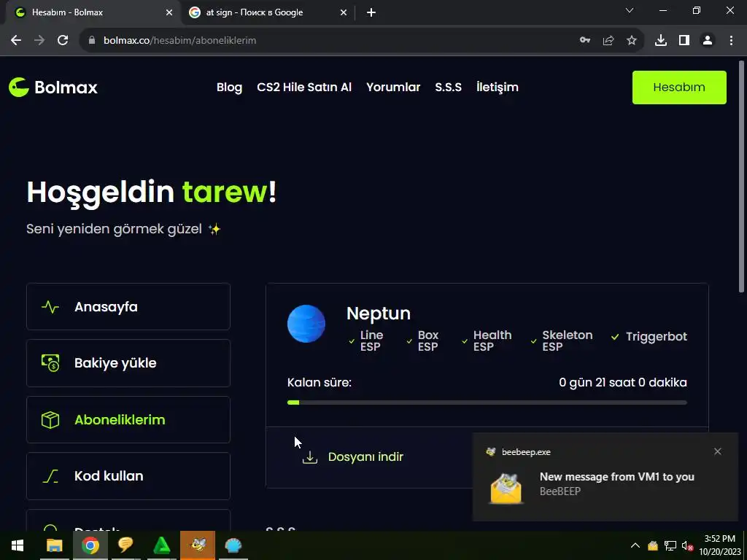
Task: Open Anasayfa in the sidebar
Action: point(128,307)
